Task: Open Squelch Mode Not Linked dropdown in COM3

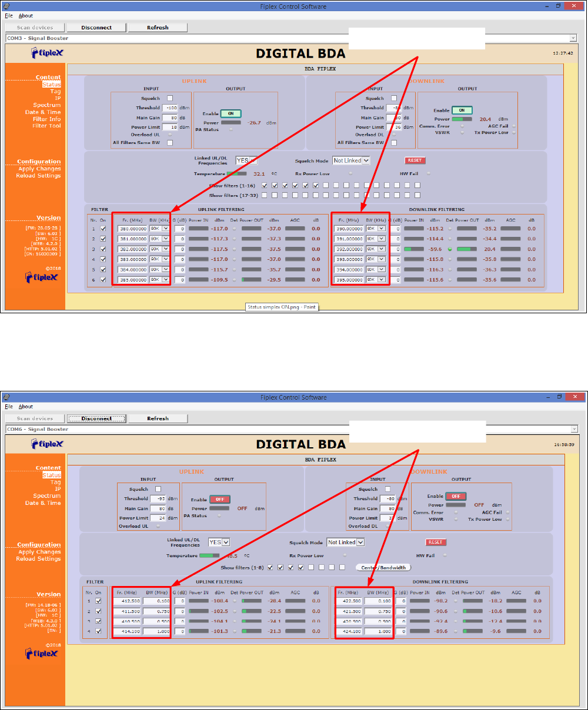Action: 352,160
